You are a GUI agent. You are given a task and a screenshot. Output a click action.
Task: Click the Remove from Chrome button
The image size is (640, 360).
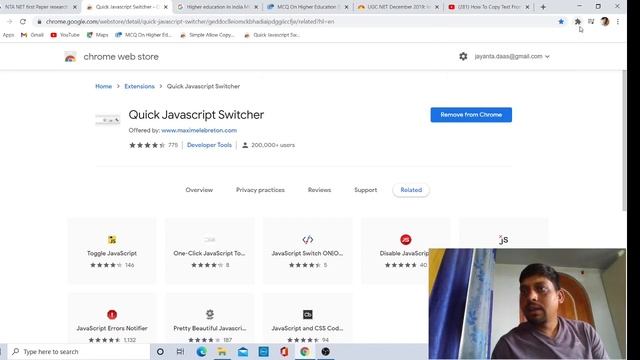tap(471, 115)
